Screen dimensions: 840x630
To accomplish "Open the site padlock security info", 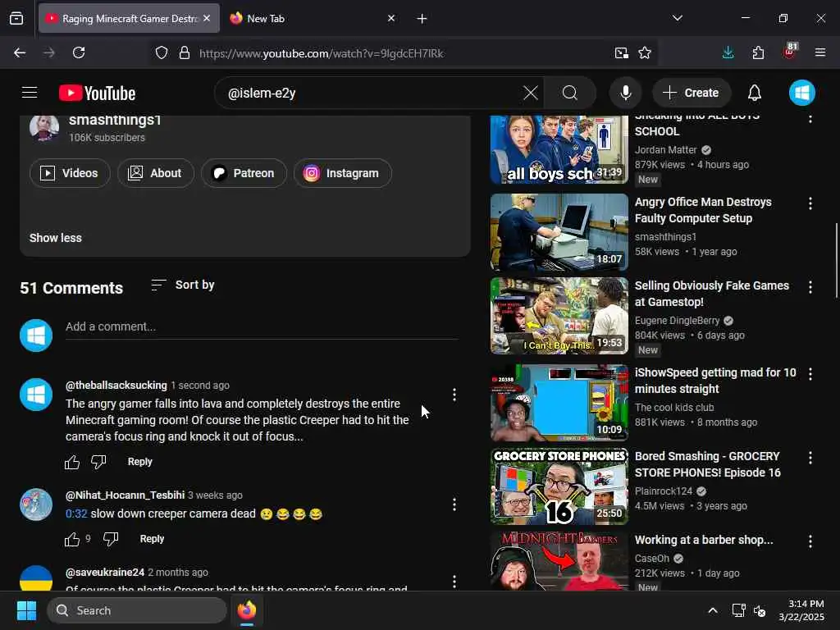I will tap(185, 52).
